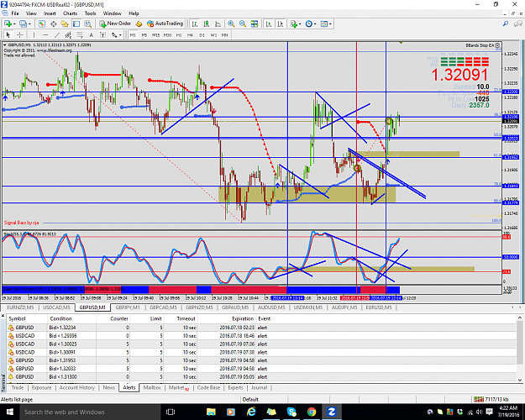Click the alerts list scrollbar down arrow
The width and height of the screenshot is (525, 420).
tap(520, 380)
